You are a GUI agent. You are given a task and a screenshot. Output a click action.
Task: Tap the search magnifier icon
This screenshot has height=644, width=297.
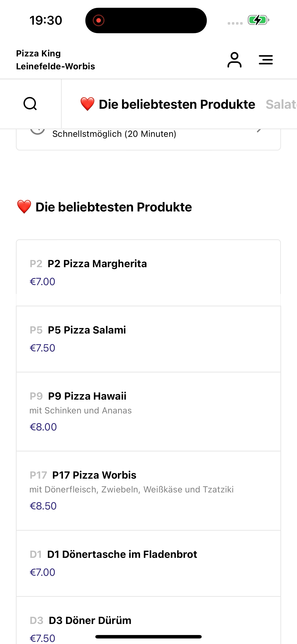[x=30, y=104]
